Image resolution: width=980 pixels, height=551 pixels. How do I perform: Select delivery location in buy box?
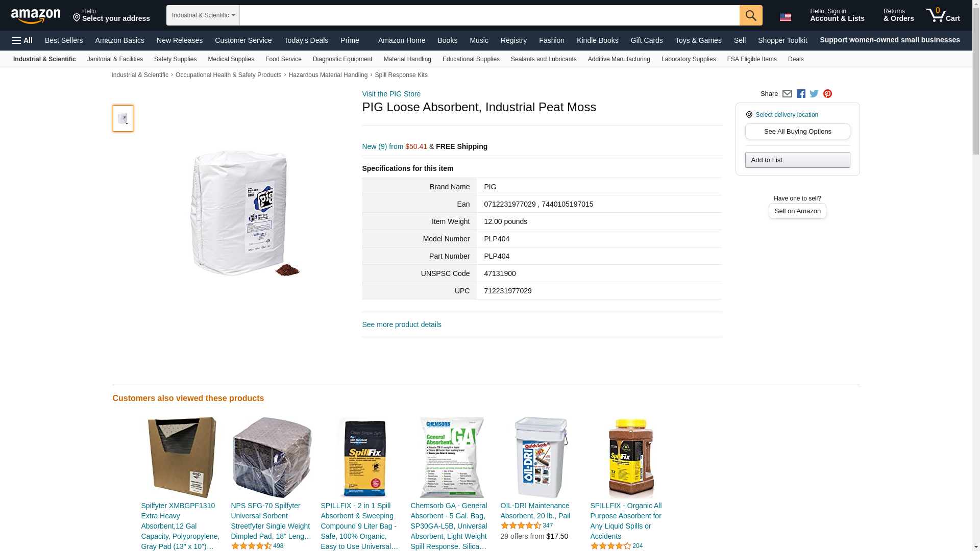pyautogui.click(x=787, y=115)
